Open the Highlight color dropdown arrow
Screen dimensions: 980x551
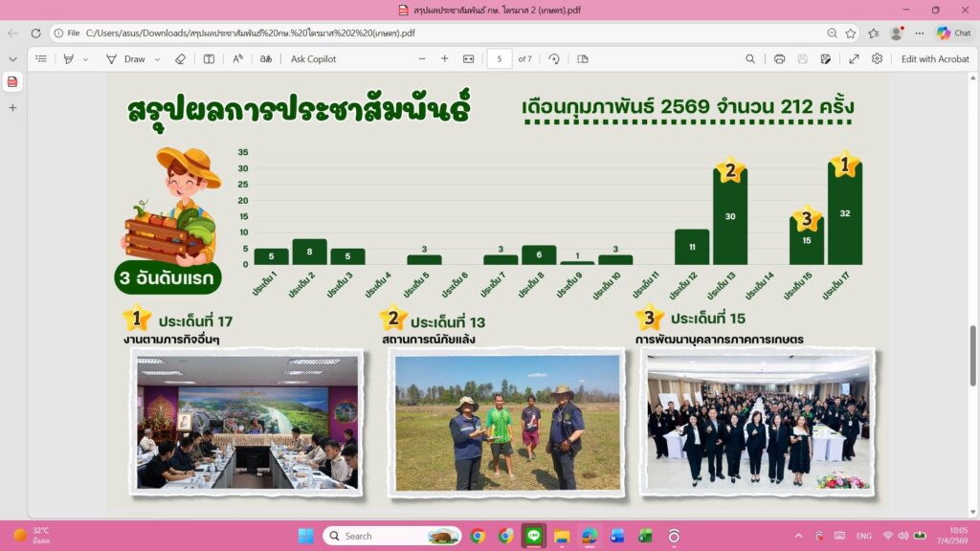tap(85, 59)
